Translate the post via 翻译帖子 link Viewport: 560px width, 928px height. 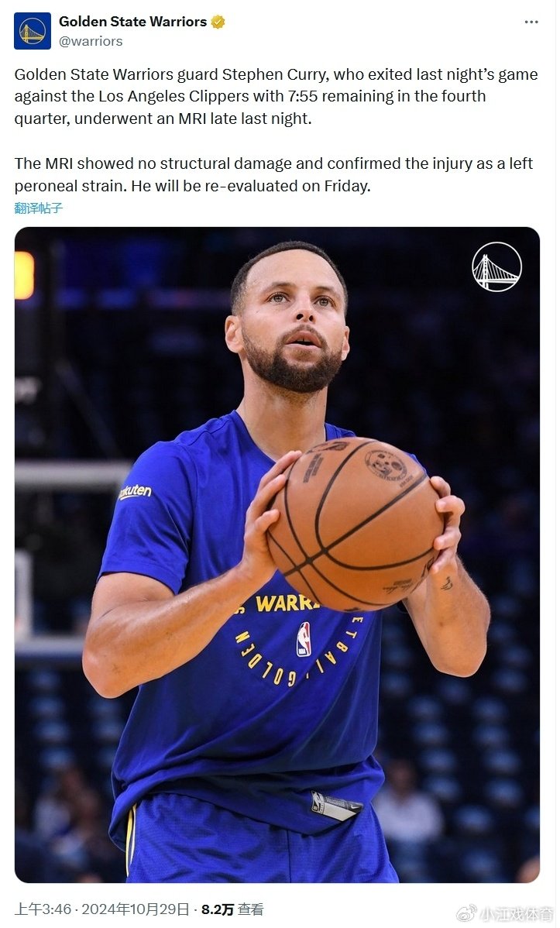point(39,208)
